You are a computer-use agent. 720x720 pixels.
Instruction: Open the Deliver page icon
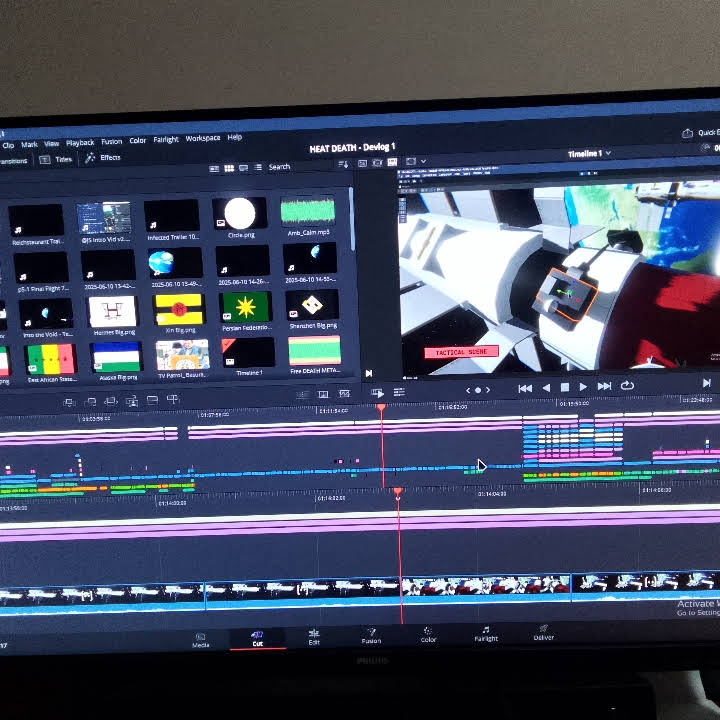tap(544, 633)
